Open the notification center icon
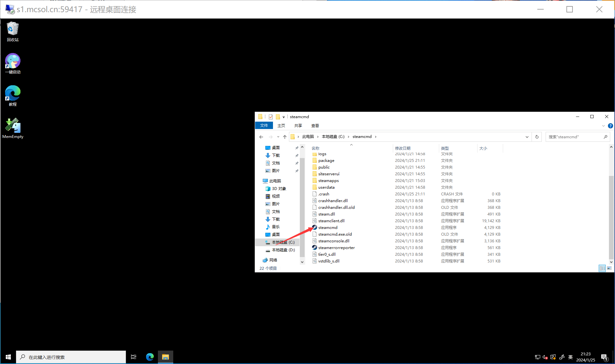The height and width of the screenshot is (364, 615). 604,357
